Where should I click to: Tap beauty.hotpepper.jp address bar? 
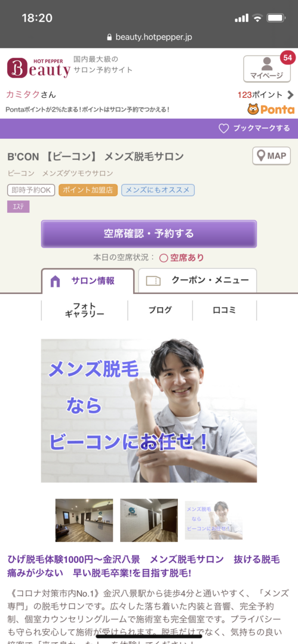click(149, 37)
